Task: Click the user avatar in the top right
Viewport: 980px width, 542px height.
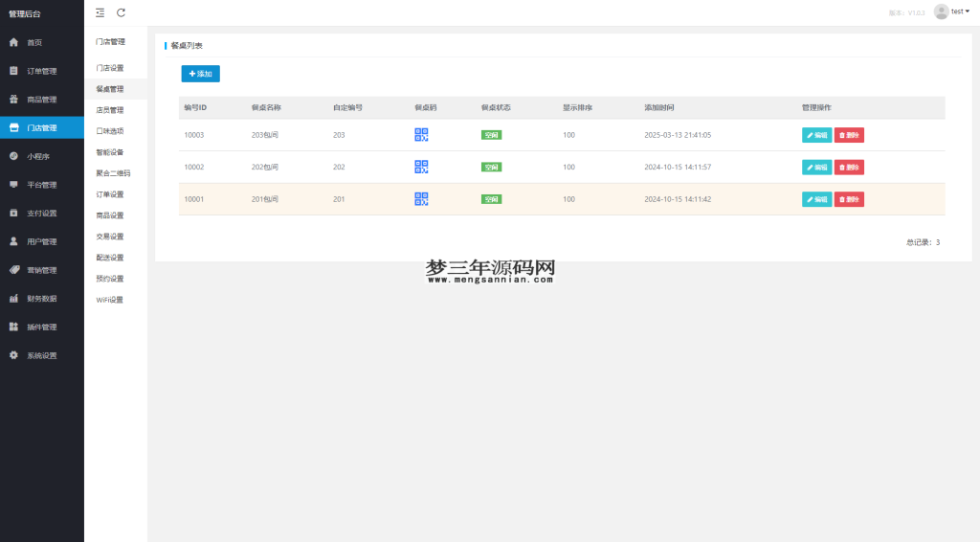Action: coord(941,11)
